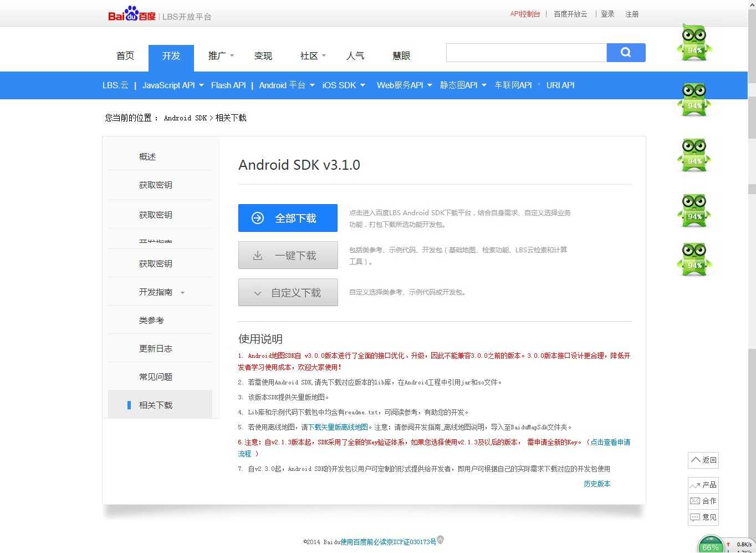This screenshot has height=553, width=756.
Task: Click the search input field
Action: pos(527,53)
